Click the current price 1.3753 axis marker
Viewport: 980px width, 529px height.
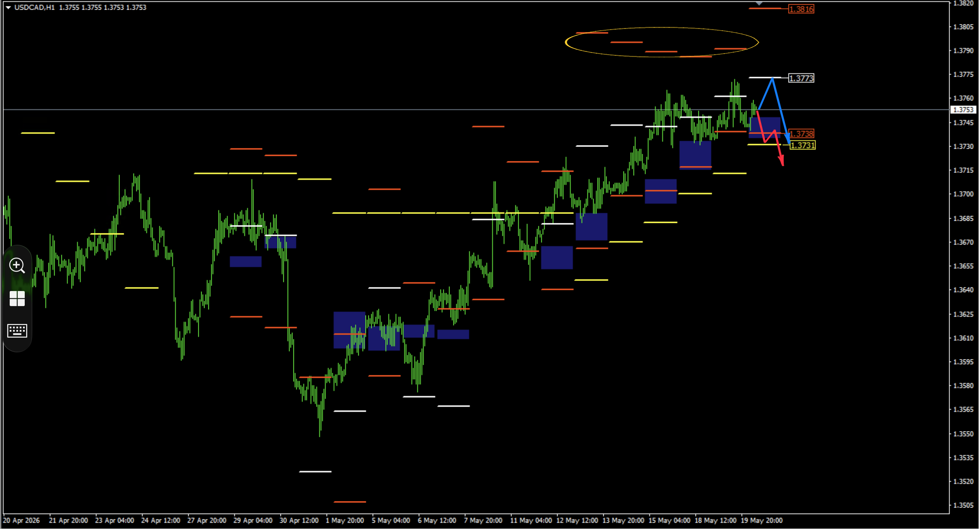click(x=963, y=110)
